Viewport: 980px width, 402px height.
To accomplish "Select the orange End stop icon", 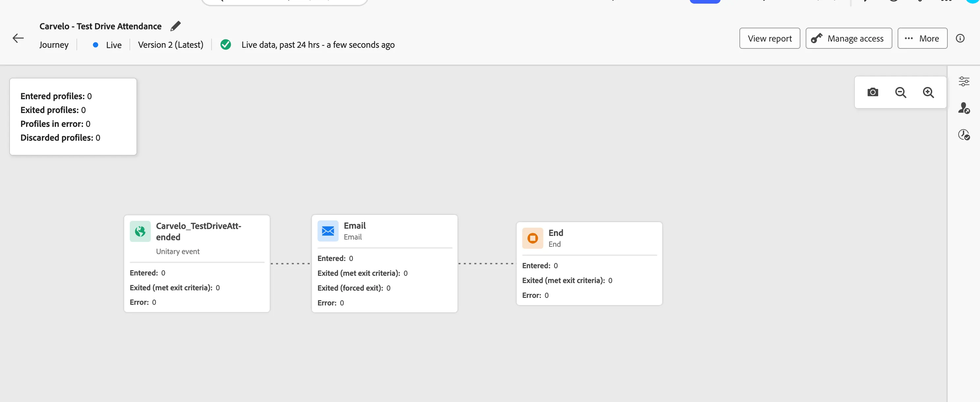I will coord(533,238).
